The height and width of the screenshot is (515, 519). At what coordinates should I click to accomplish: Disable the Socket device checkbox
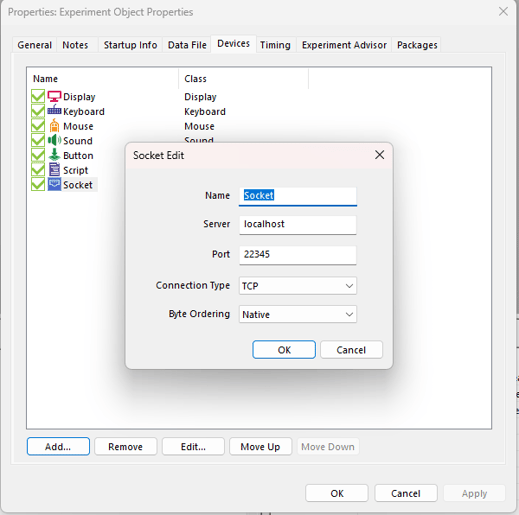(x=38, y=184)
